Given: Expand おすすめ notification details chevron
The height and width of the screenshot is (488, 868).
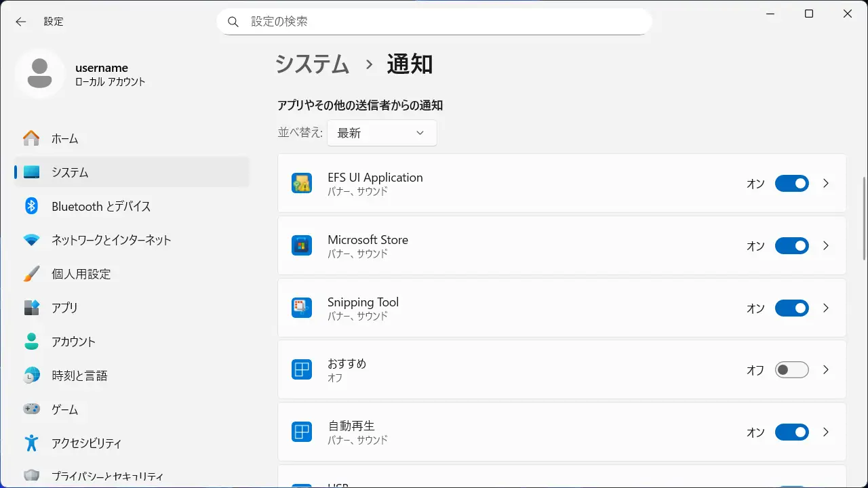Looking at the screenshot, I should [826, 370].
